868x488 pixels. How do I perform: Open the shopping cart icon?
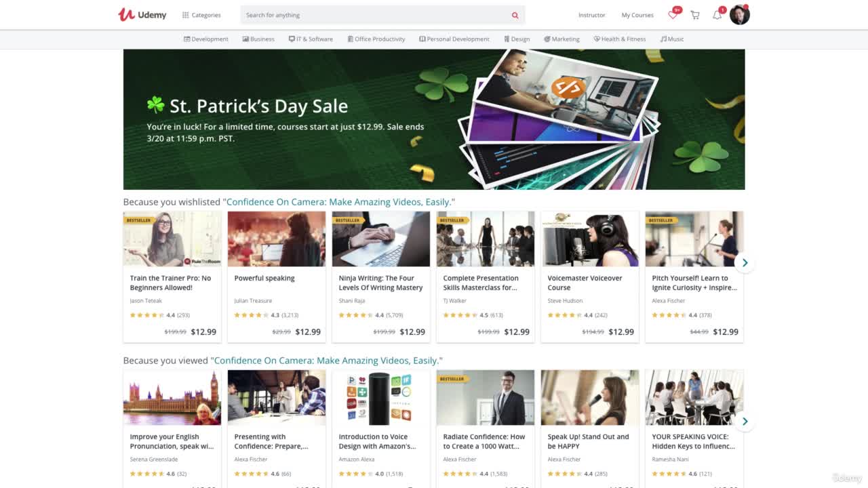695,15
